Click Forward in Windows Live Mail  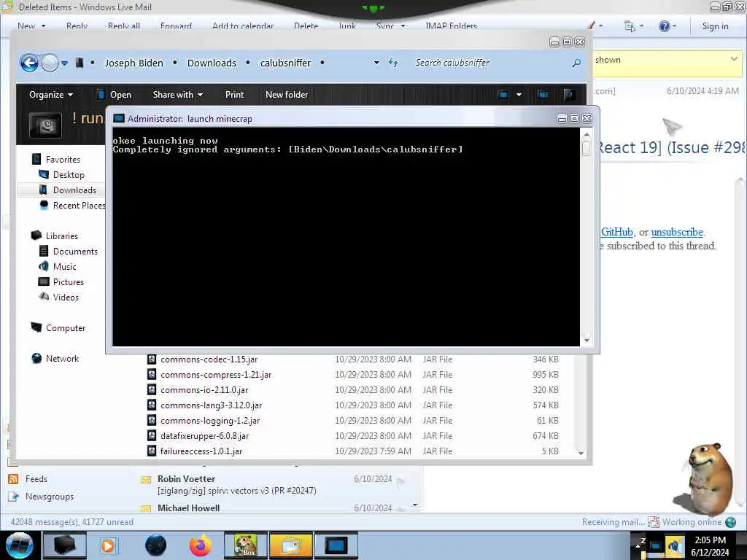176,26
